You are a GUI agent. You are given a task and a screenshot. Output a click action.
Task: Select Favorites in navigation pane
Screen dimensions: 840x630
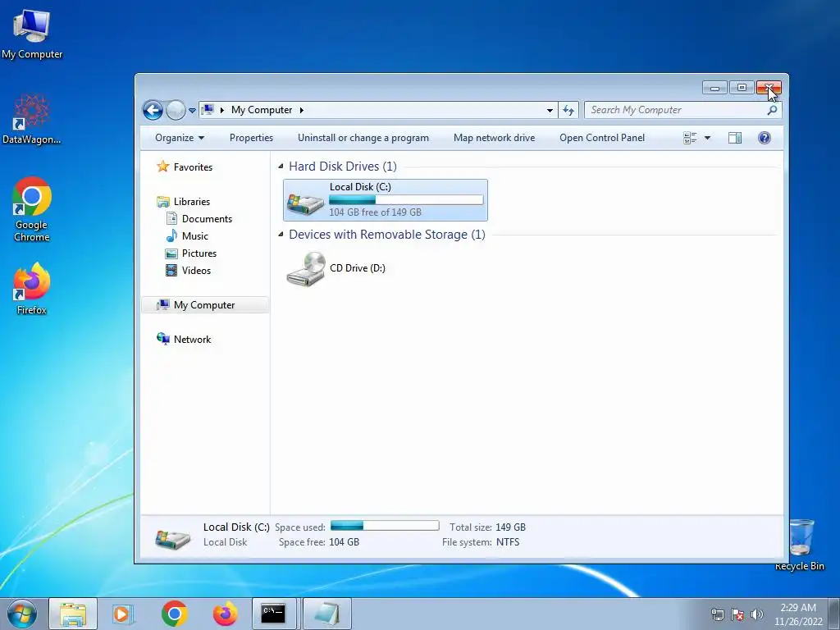(x=185, y=167)
